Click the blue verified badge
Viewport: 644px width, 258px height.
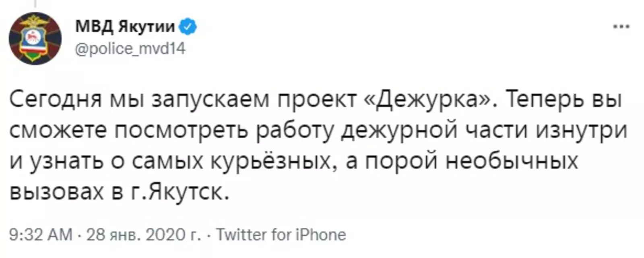pyautogui.click(x=188, y=27)
